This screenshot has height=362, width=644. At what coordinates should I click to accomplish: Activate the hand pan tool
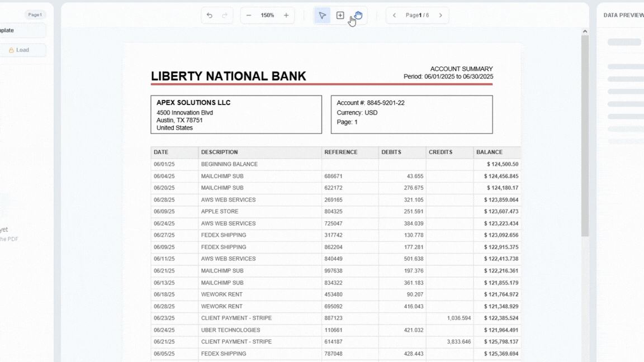tap(358, 16)
